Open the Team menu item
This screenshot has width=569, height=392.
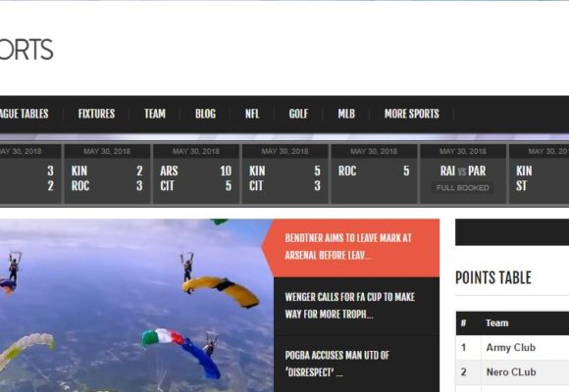(155, 114)
